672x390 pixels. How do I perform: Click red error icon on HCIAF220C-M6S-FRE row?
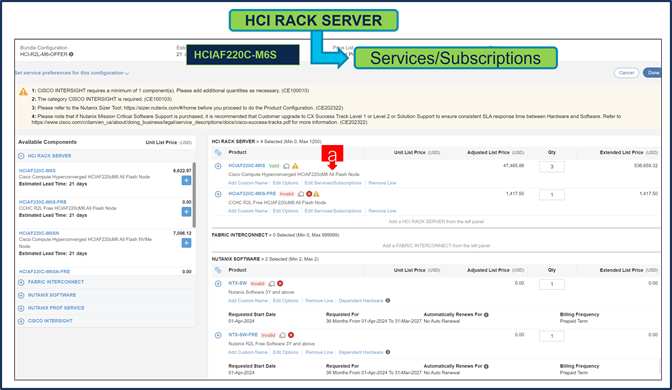[309, 194]
